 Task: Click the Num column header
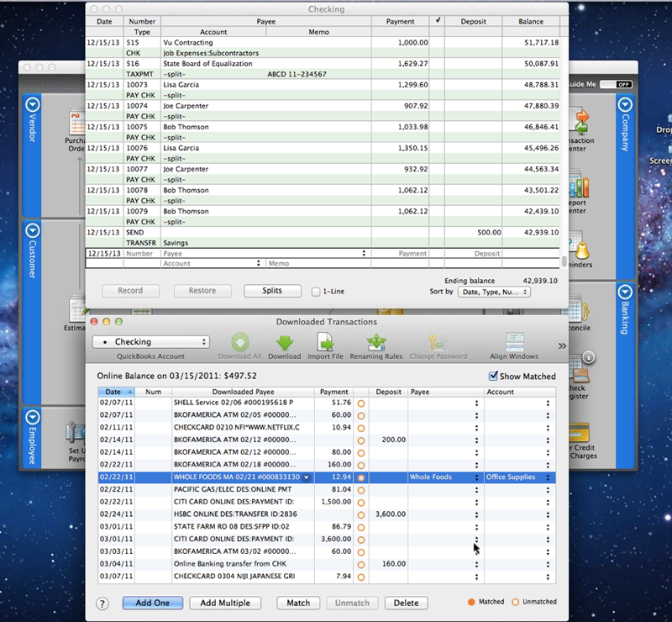coord(153,392)
